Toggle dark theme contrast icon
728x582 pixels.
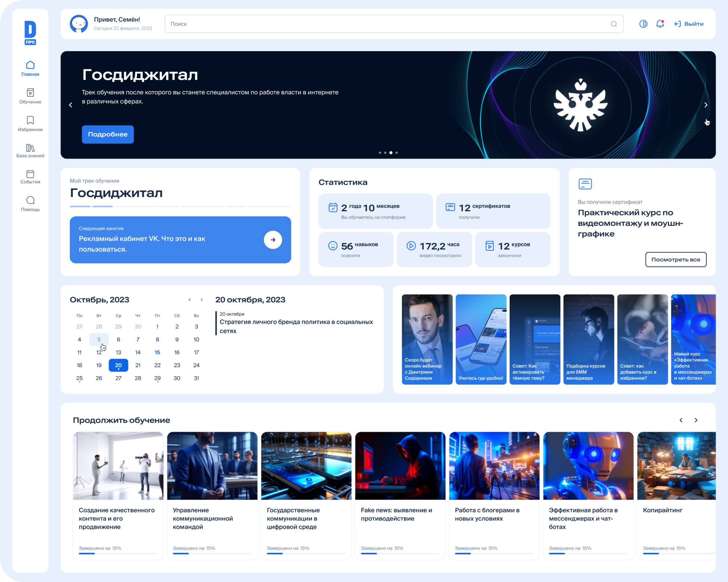coord(643,24)
